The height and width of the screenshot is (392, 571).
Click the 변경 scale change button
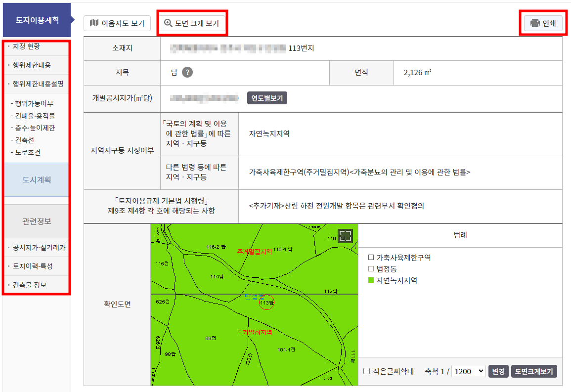498,371
